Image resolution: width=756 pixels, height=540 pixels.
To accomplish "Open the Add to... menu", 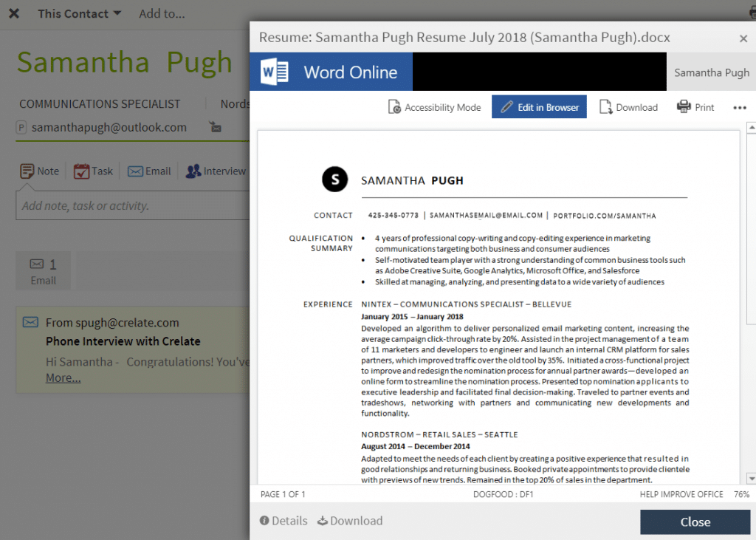I will 162,13.
